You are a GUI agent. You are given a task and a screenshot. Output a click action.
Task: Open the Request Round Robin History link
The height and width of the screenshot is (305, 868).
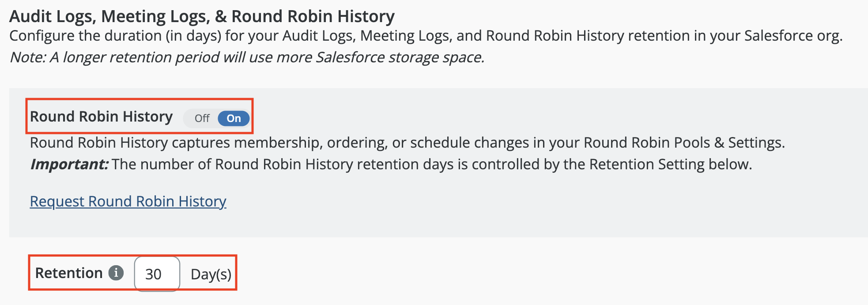click(128, 202)
